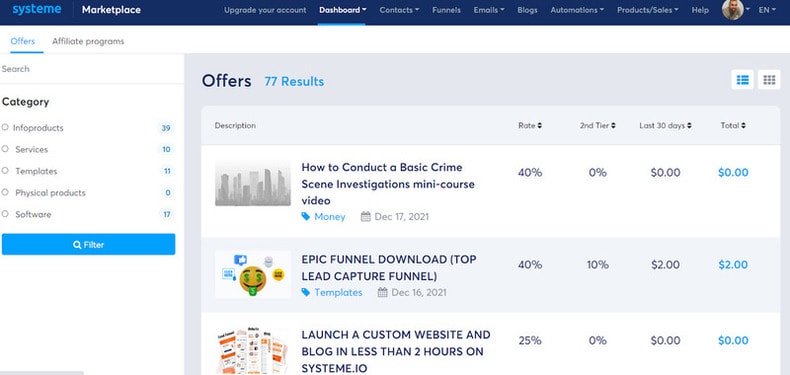Click the 10% second tier value
This screenshot has width=790, height=375.
pos(598,265)
